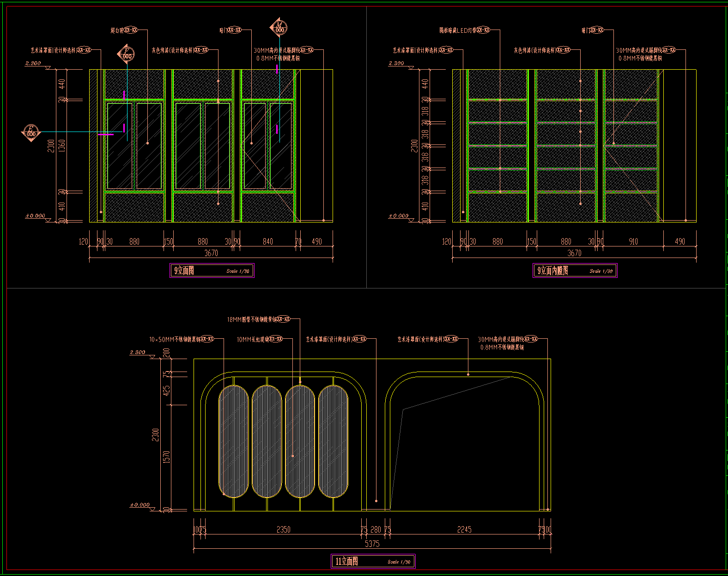Click the 2.300 elevation marker in 9立面图

pos(33,64)
